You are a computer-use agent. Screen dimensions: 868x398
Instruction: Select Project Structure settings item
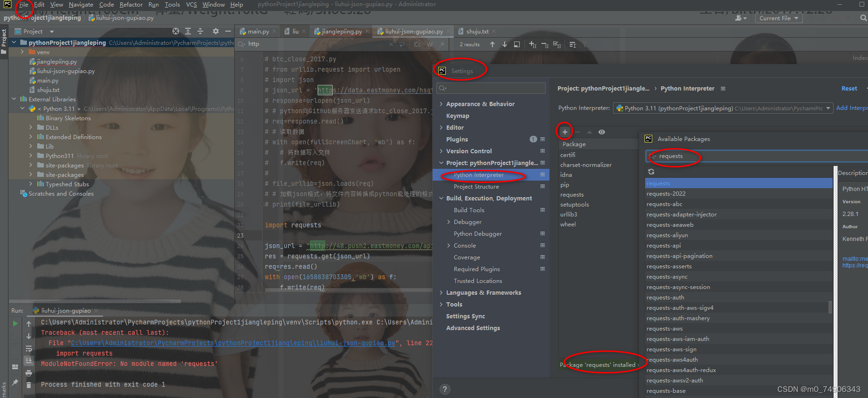[476, 187]
